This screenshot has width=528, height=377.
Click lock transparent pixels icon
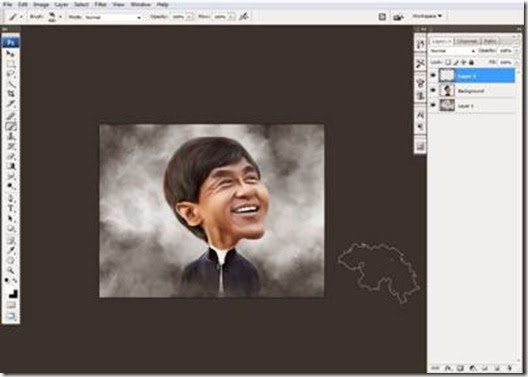[448, 62]
